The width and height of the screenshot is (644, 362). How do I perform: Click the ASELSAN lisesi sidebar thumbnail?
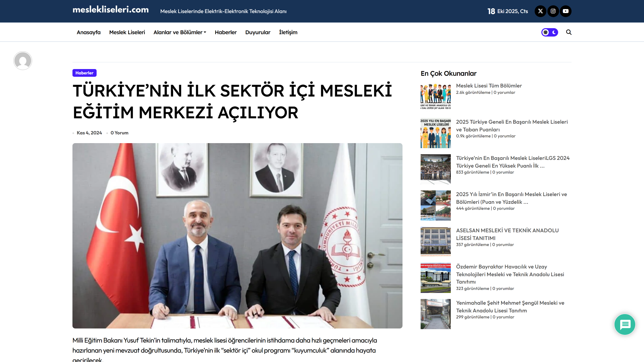click(435, 241)
